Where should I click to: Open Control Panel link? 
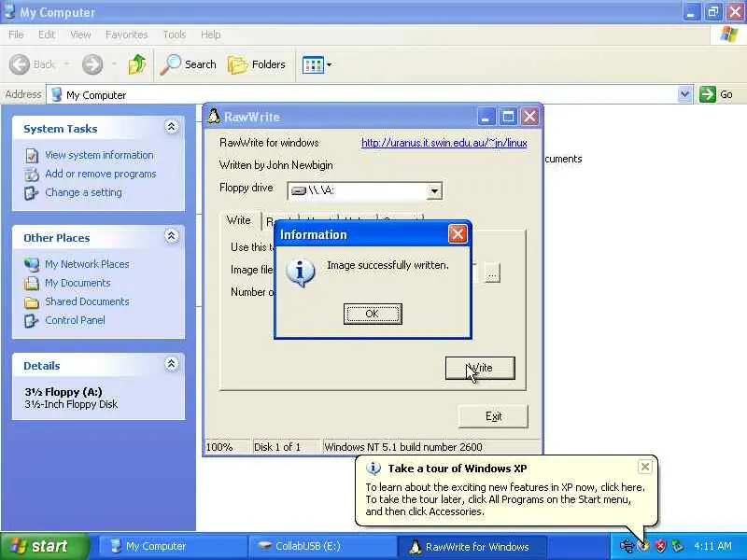tap(75, 320)
